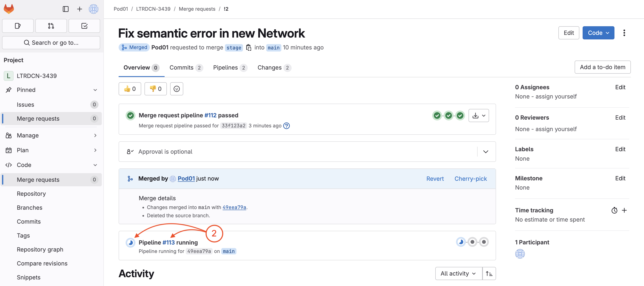Image resolution: width=644 pixels, height=286 pixels.
Task: Copy source branch name icon
Action: point(249,48)
